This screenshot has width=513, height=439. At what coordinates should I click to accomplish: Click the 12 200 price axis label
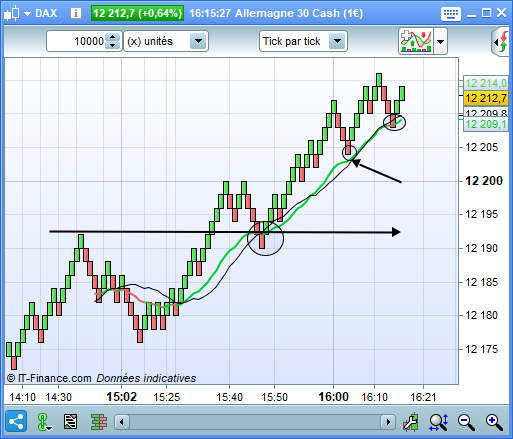coord(484,181)
